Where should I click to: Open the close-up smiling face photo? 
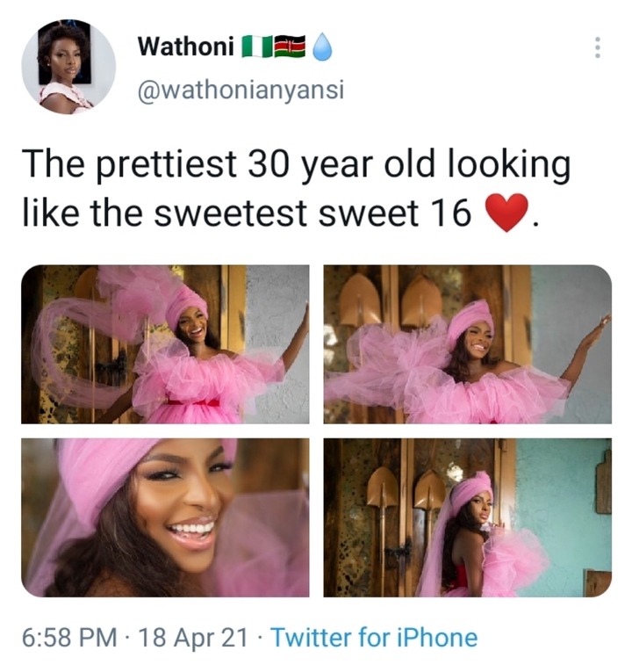coord(165,517)
